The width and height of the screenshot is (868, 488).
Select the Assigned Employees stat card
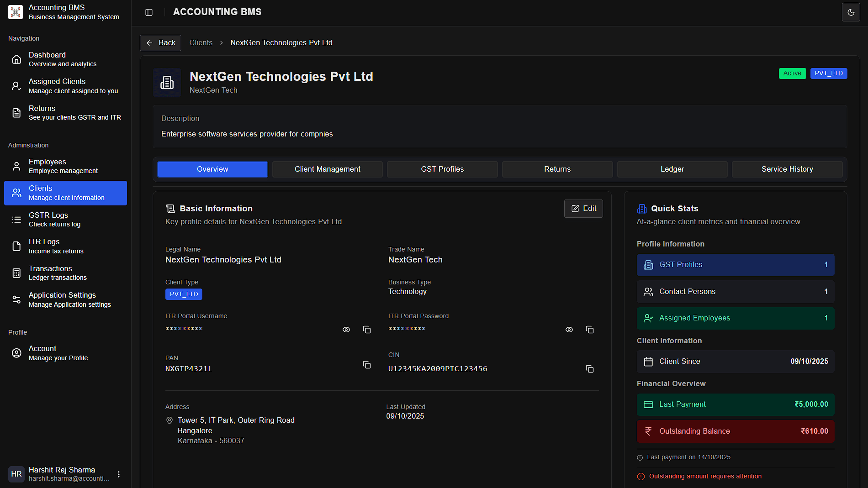735,318
